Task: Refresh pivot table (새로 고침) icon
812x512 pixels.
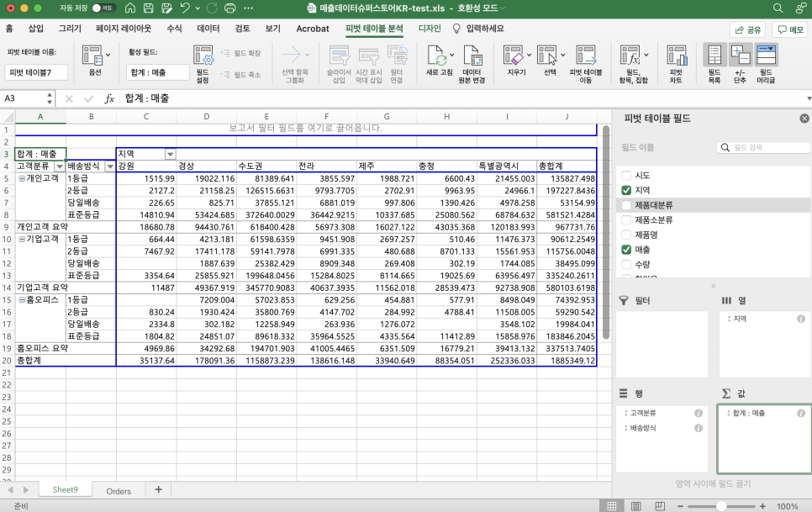Action: [x=436, y=55]
